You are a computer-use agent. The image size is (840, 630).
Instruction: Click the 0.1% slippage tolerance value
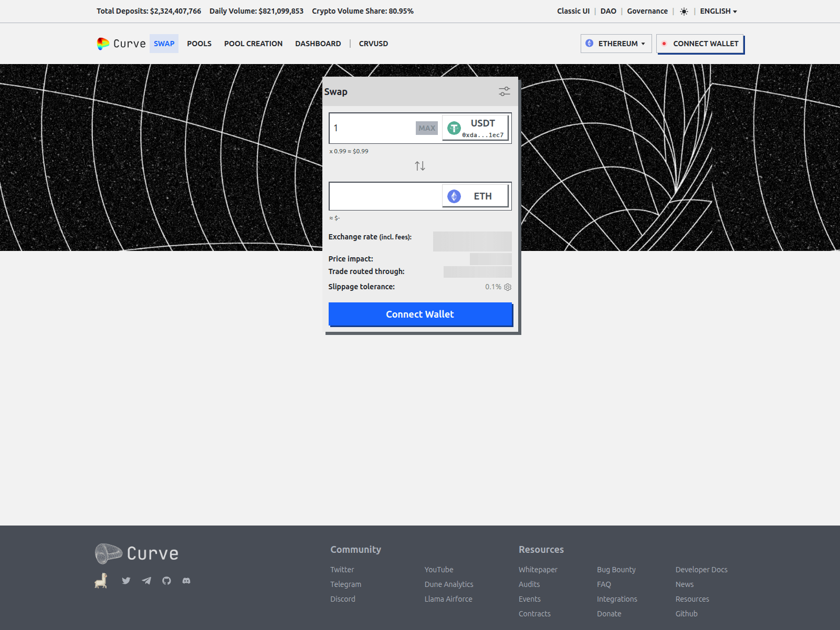click(x=492, y=287)
